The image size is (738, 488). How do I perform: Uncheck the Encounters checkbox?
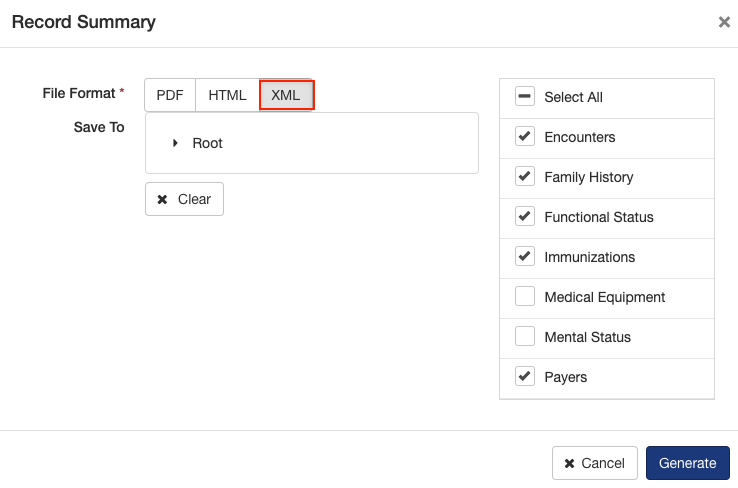[x=524, y=136]
